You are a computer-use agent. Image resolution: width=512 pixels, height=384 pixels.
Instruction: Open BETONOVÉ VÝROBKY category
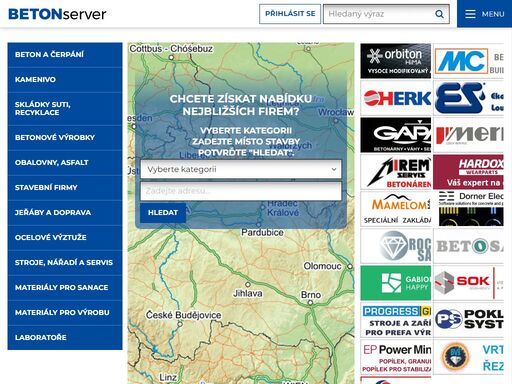click(x=65, y=138)
